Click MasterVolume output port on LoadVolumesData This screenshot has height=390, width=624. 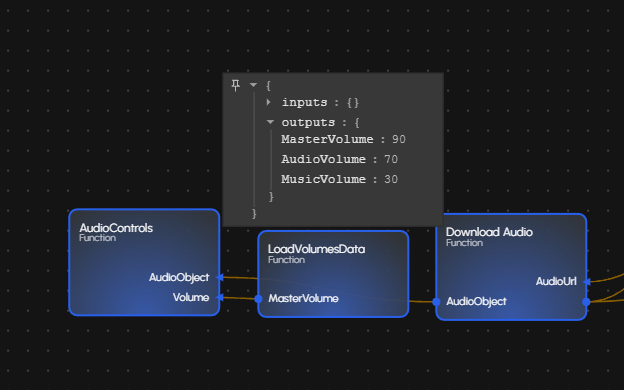[x=258, y=298]
